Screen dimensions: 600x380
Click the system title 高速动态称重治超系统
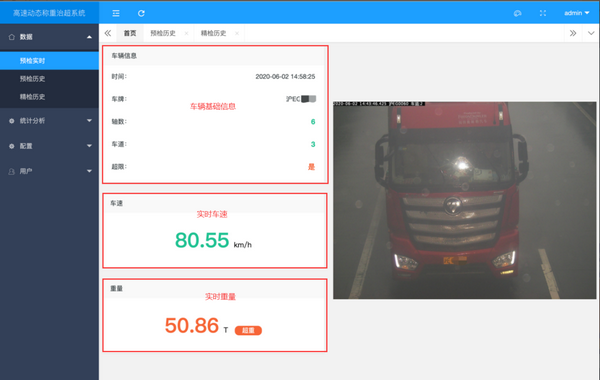(x=49, y=13)
